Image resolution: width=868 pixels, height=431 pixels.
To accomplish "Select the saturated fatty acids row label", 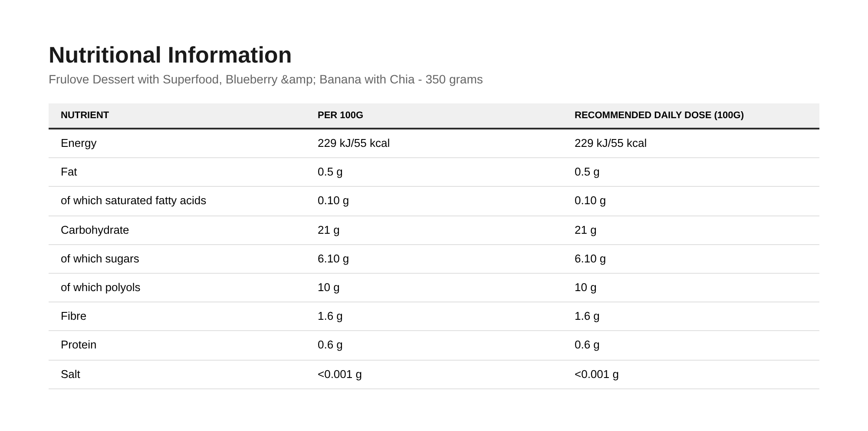I will click(133, 201).
